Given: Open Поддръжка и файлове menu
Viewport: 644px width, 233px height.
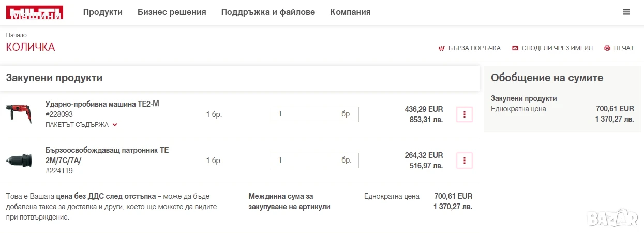Looking at the screenshot, I should click(268, 12).
